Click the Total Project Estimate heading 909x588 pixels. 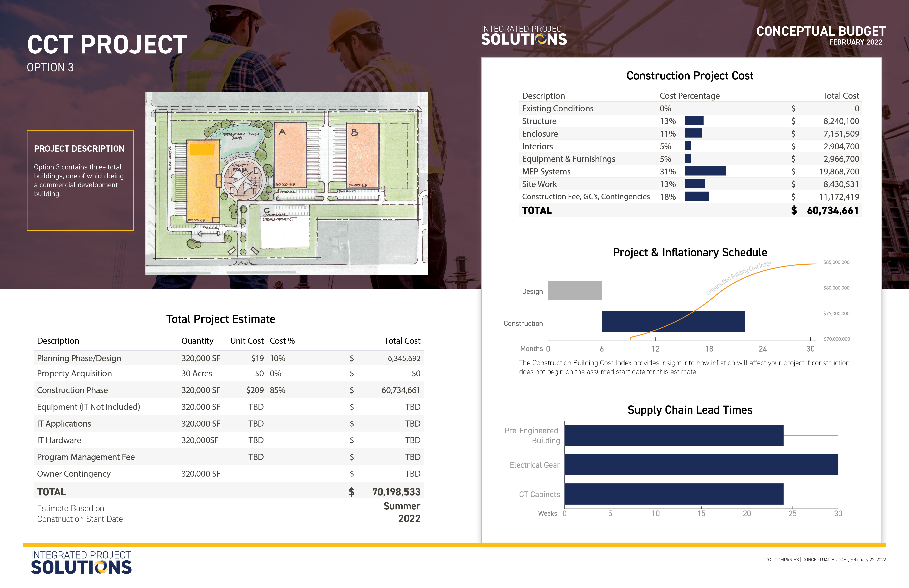click(x=221, y=319)
